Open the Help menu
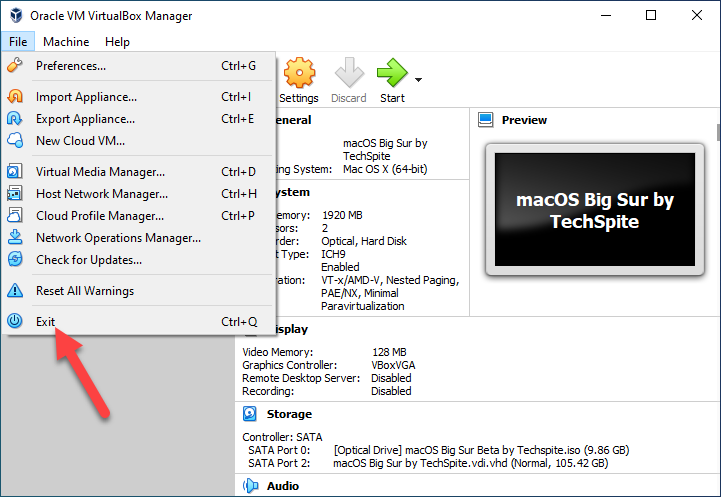721x497 pixels. (117, 42)
